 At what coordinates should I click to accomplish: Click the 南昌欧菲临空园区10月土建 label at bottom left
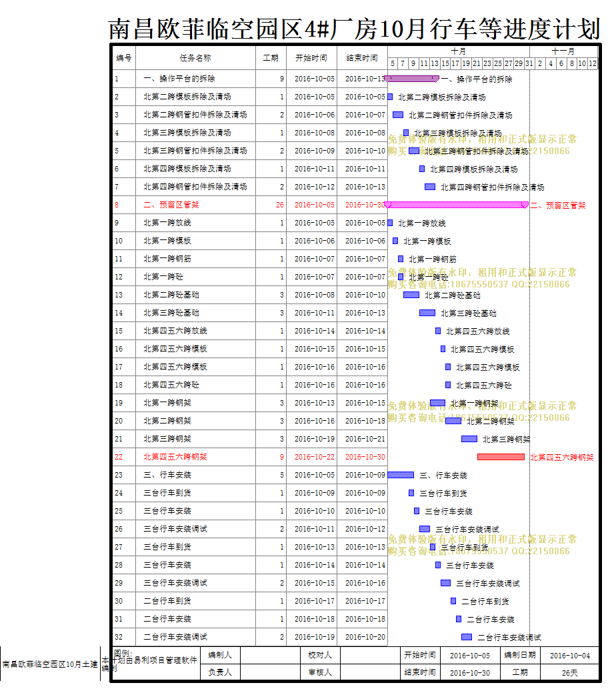pyautogui.click(x=50, y=664)
